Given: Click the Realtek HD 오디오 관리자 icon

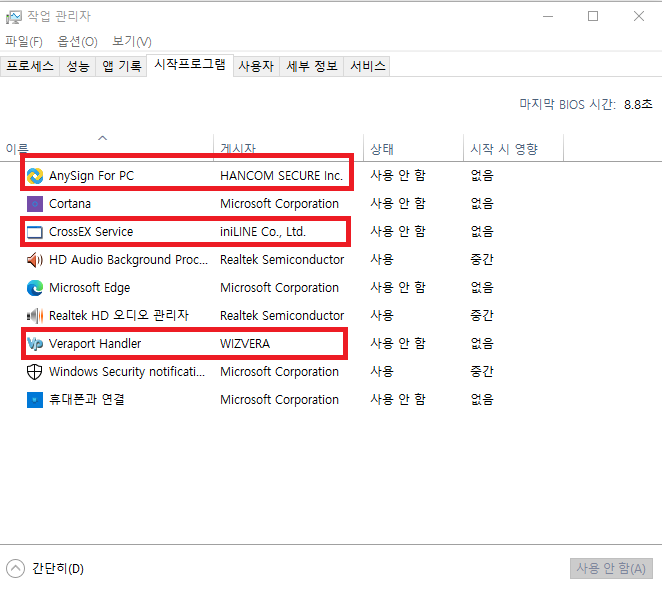Looking at the screenshot, I should click(x=35, y=316).
